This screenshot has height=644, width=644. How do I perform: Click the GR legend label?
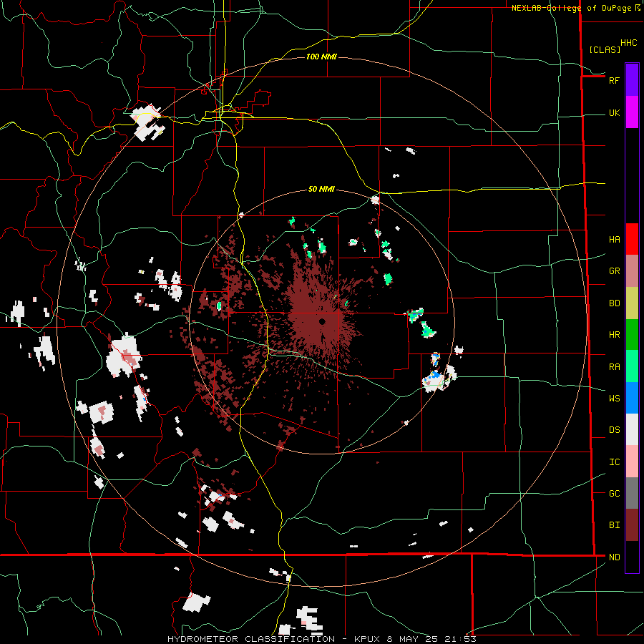614,271
